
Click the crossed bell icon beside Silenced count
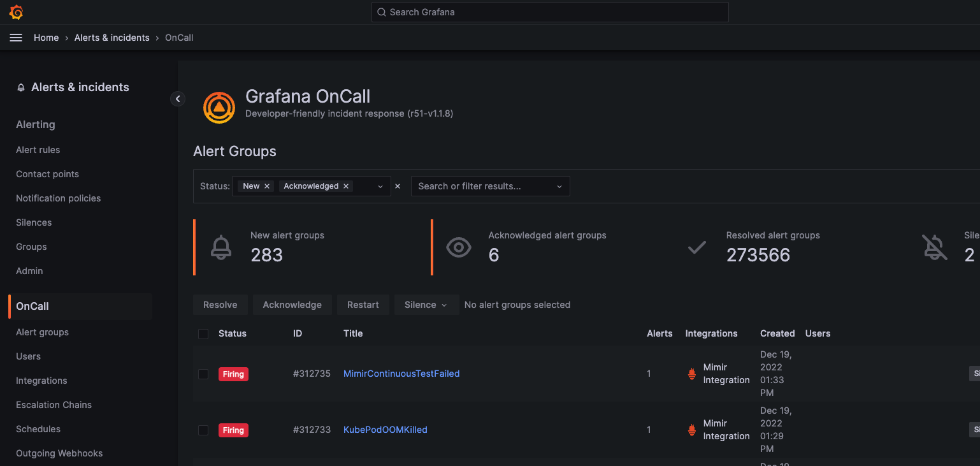[x=935, y=247]
